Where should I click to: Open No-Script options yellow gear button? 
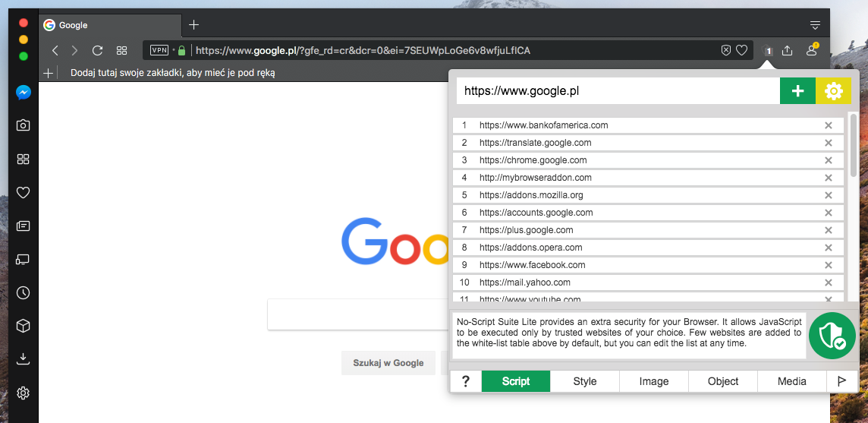[834, 91]
